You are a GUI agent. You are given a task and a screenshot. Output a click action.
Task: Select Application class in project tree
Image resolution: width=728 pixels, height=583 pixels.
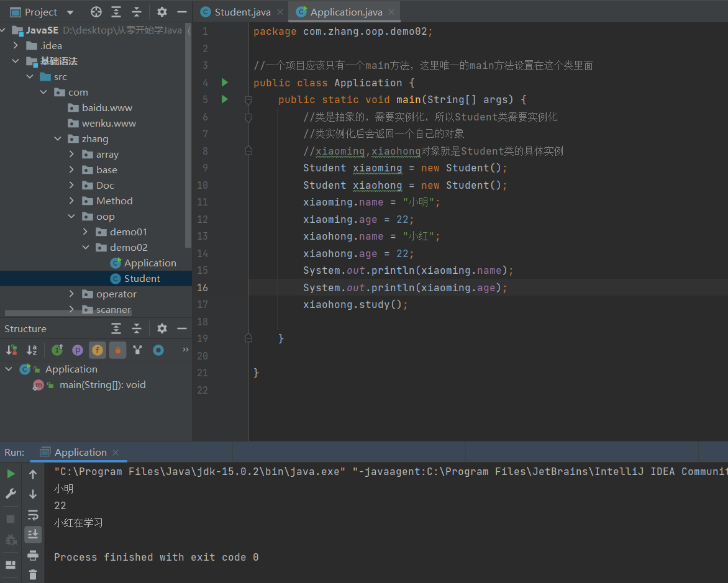tap(143, 263)
